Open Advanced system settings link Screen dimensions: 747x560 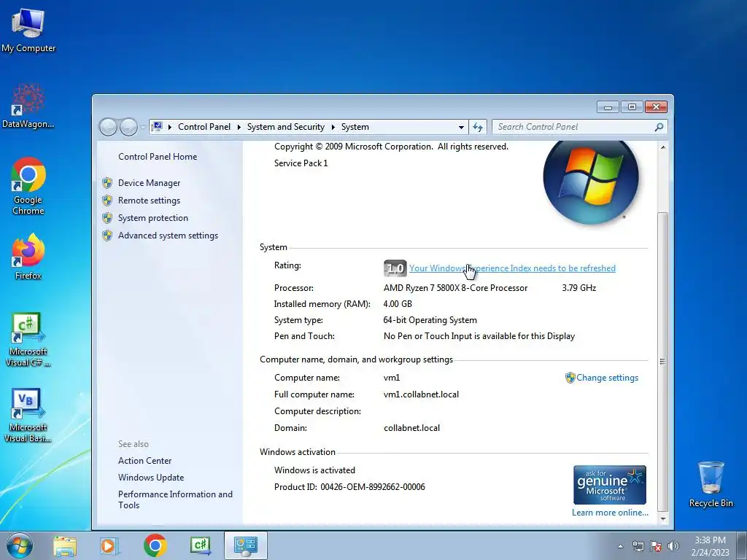[168, 236]
